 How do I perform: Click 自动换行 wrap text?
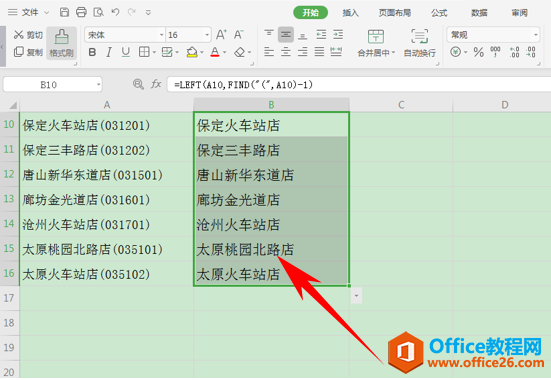click(420, 43)
